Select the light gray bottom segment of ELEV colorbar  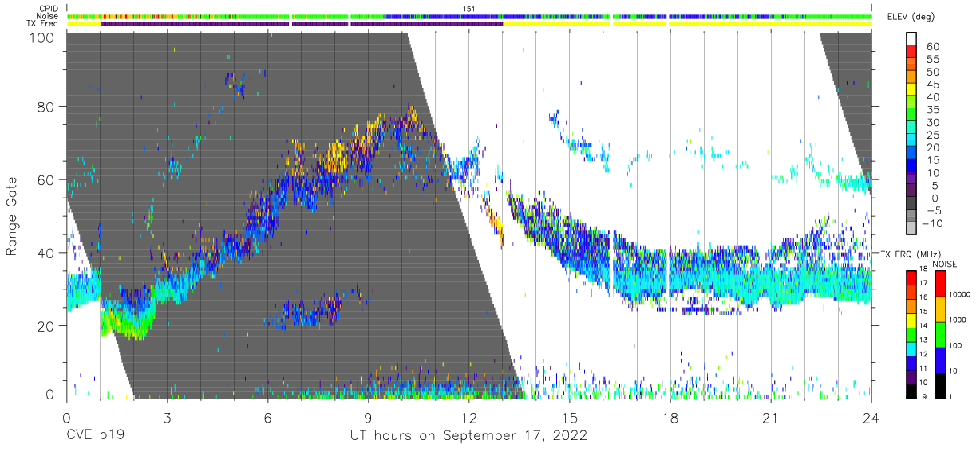[x=911, y=228]
